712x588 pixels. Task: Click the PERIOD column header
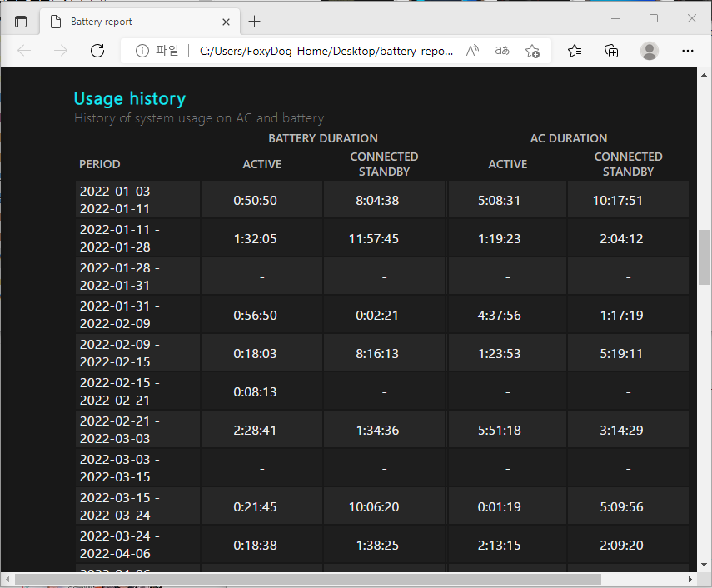(99, 164)
